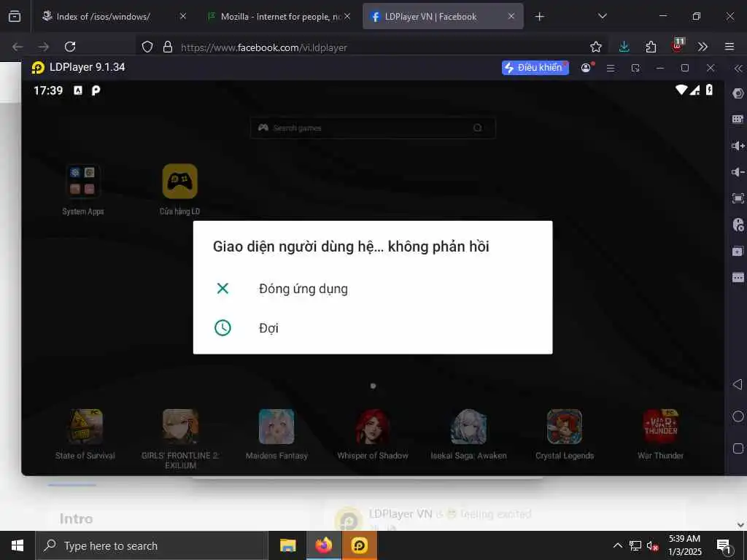Open Windows notification center

pos(724,546)
